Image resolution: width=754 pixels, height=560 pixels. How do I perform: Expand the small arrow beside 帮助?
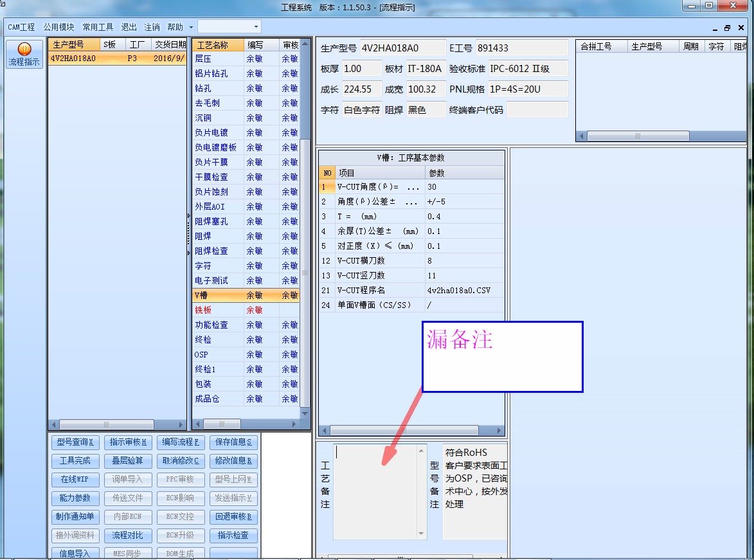click(191, 27)
